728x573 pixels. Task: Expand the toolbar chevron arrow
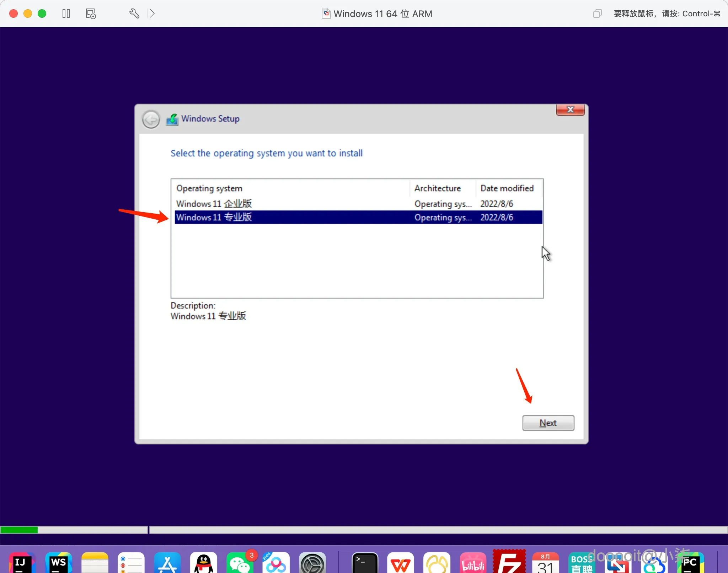pos(152,14)
